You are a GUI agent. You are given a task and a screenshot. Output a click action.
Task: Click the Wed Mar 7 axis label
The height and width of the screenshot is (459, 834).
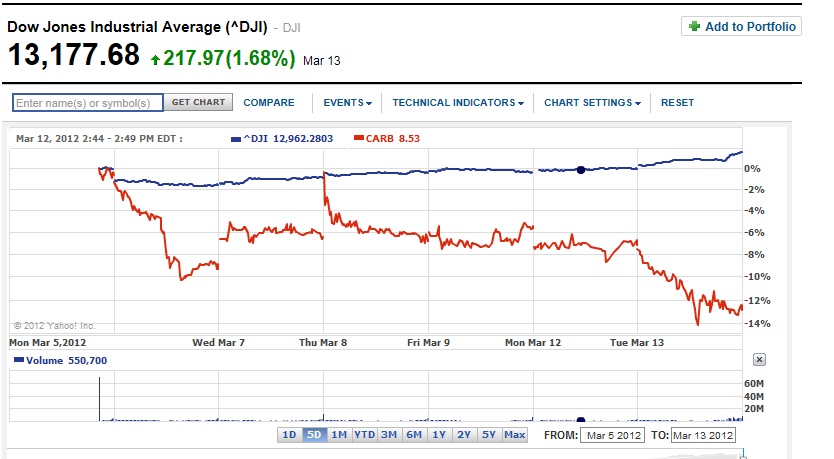coord(219,343)
